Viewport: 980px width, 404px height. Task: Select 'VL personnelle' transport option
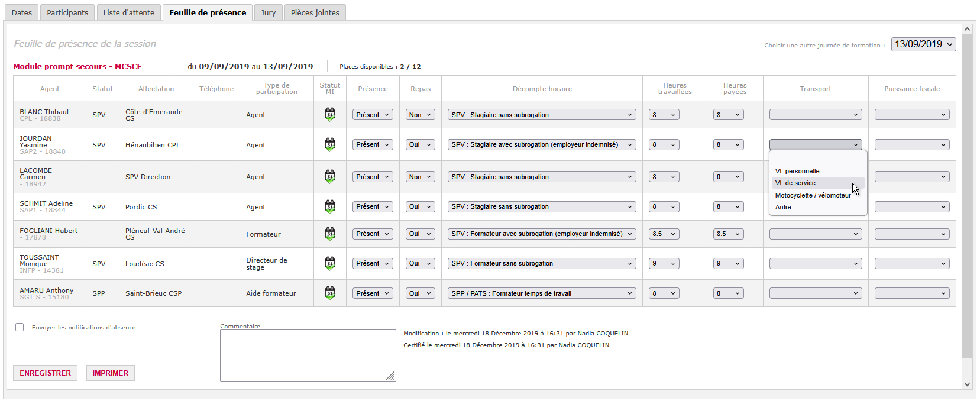pos(818,171)
